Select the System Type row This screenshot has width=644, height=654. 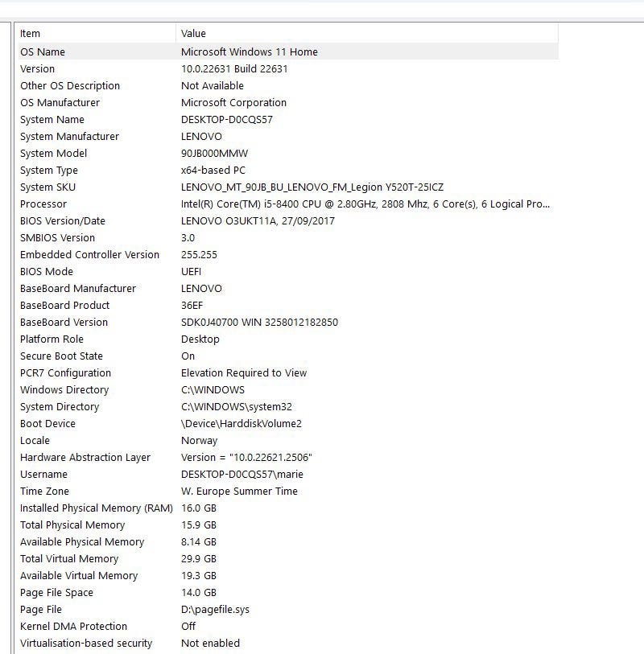288,171
